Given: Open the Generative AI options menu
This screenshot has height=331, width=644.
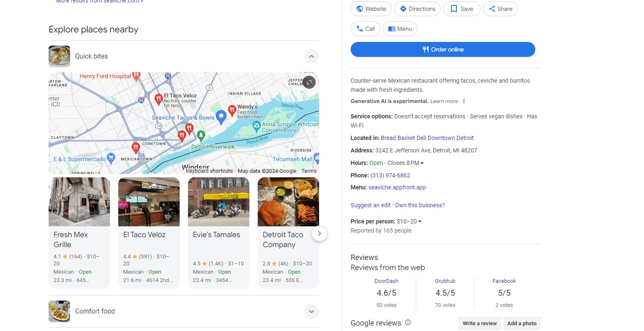Looking at the screenshot, I should (x=463, y=101).
